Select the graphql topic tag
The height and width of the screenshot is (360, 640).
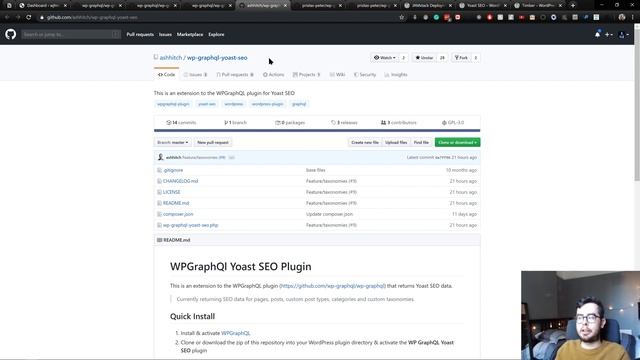coord(299,104)
